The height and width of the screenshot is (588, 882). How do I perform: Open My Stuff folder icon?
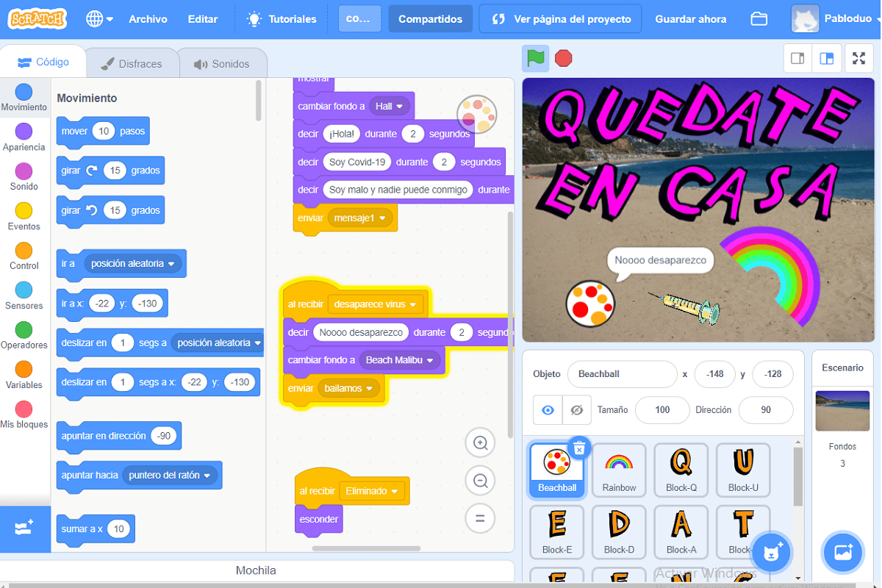pos(759,19)
